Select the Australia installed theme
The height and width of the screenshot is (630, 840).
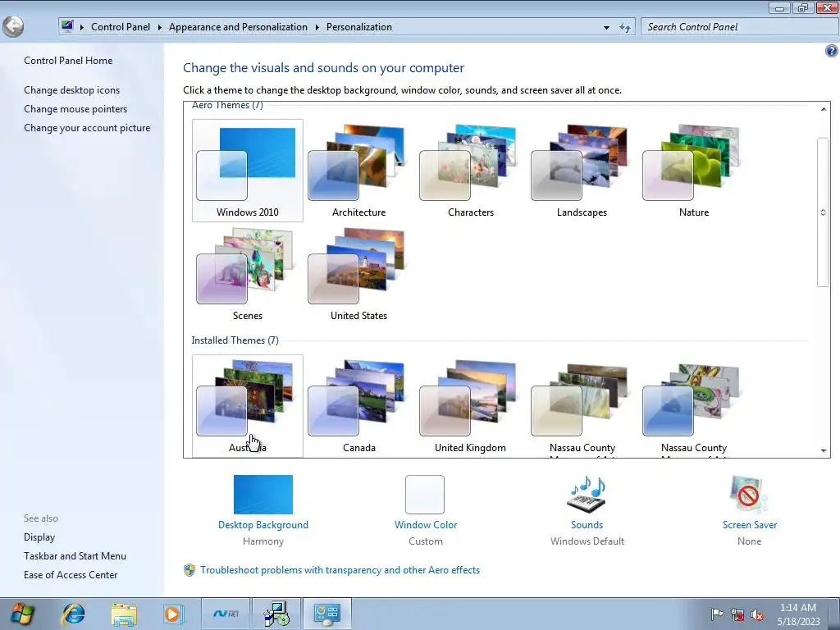click(x=248, y=405)
